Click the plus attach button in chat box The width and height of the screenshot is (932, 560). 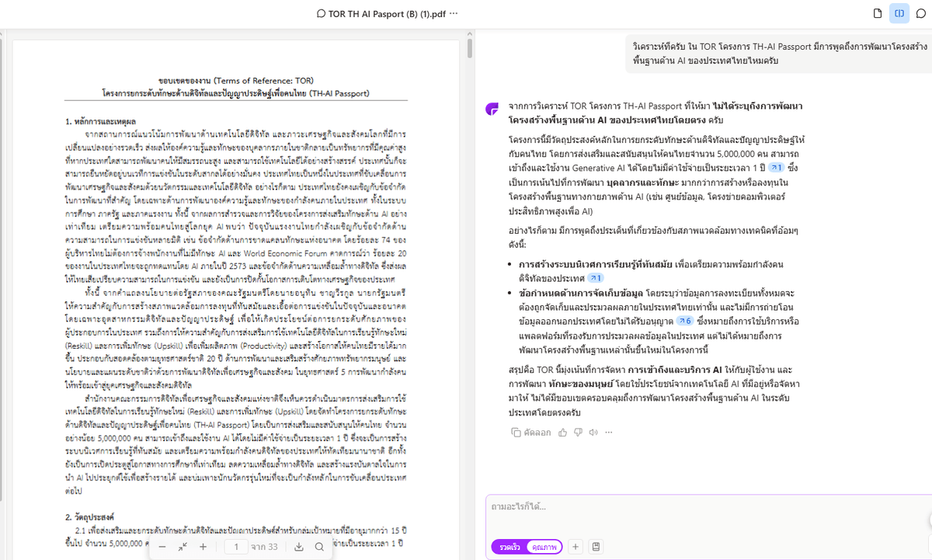pyautogui.click(x=576, y=547)
